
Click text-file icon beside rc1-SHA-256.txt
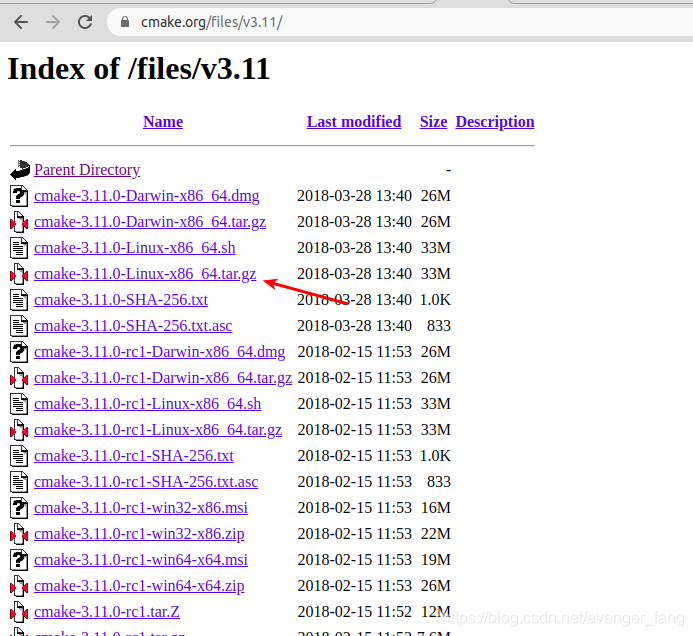[x=19, y=456]
